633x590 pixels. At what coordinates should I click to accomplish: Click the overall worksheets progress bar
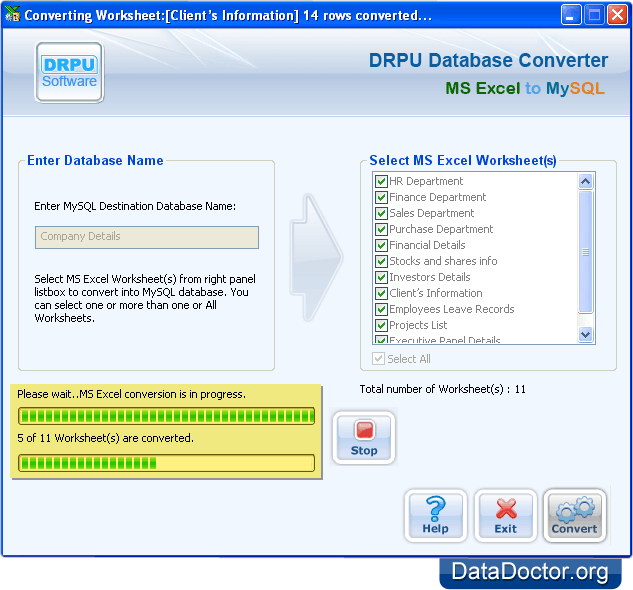pyautogui.click(x=166, y=463)
